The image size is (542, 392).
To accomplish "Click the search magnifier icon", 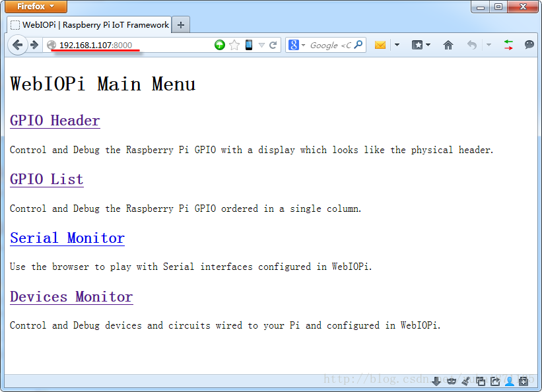I will [358, 45].
